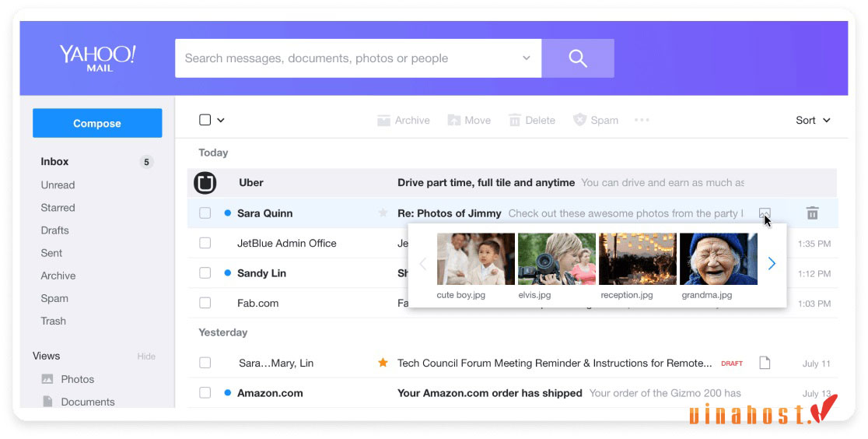
Task: Open the select-all dropdown chevron
Action: click(x=220, y=121)
